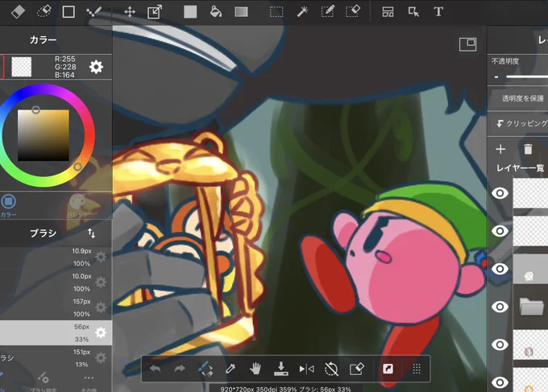Tap the レイヤー一覧 layer list label
The width and height of the screenshot is (548, 392).
[520, 168]
